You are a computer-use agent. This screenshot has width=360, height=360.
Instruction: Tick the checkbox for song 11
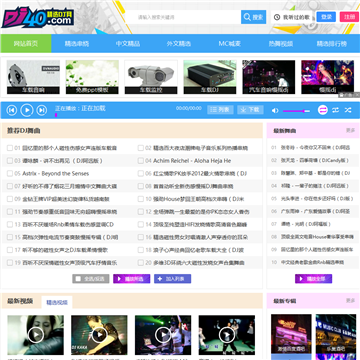[x=10, y=212]
